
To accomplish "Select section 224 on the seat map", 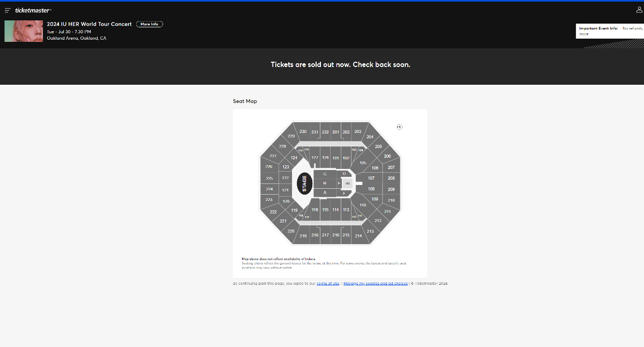I will point(269,189).
